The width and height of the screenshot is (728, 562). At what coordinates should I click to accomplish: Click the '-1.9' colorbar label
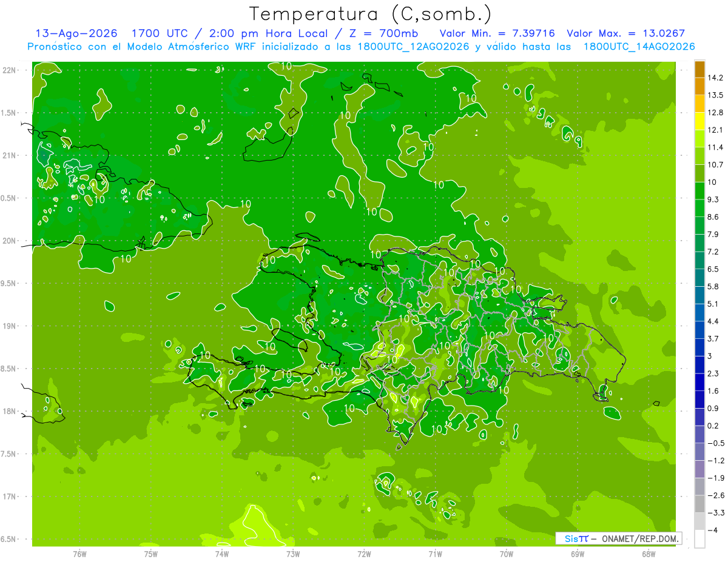tap(716, 478)
